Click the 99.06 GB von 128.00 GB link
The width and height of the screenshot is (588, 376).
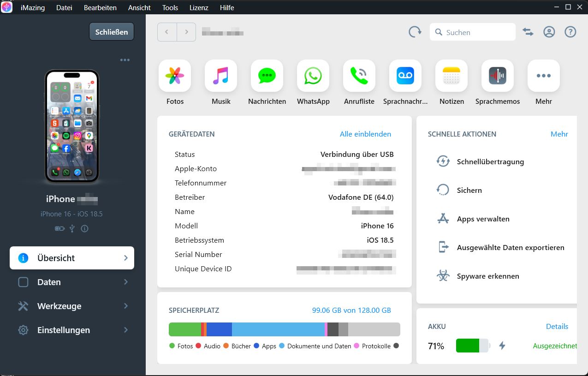coord(351,310)
